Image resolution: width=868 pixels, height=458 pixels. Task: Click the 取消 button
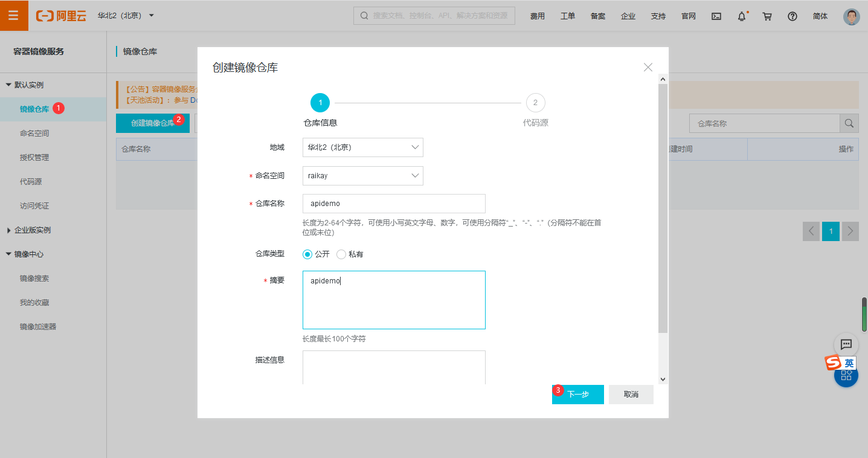(x=631, y=394)
